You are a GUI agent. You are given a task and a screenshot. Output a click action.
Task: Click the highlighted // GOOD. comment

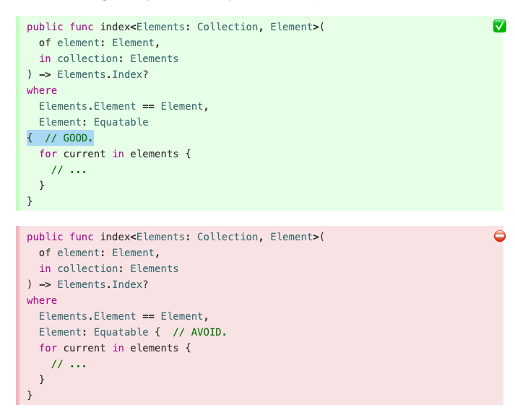69,138
